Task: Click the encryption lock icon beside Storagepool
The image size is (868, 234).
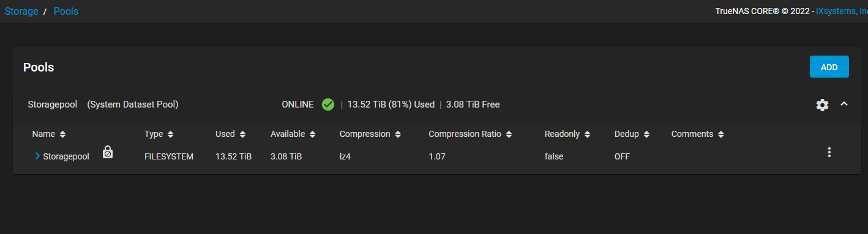Action: click(x=107, y=152)
